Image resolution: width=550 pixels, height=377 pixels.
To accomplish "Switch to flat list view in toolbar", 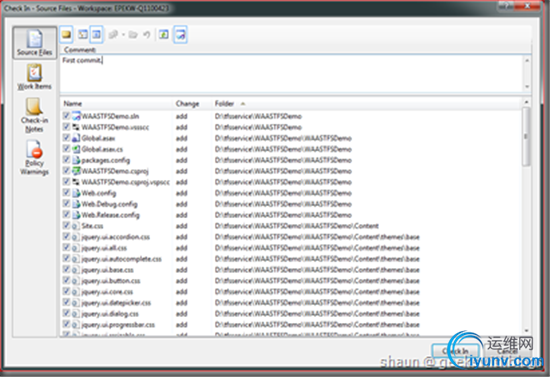I will pos(96,34).
